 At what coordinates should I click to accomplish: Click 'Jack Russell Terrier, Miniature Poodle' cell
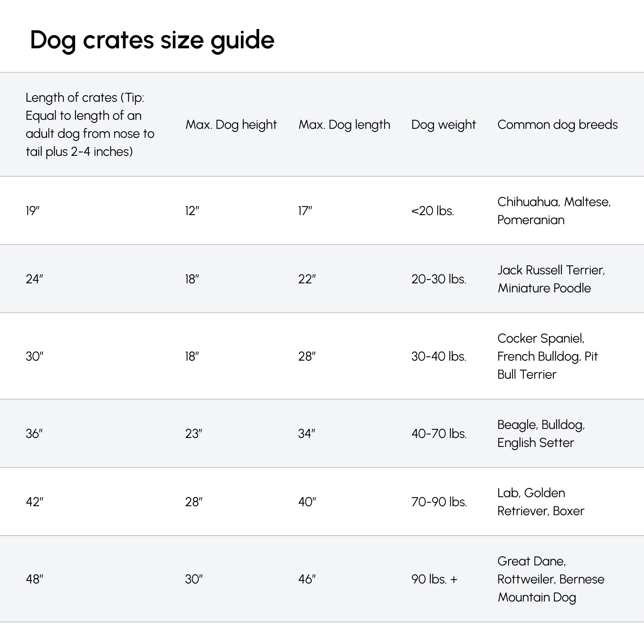(551, 279)
